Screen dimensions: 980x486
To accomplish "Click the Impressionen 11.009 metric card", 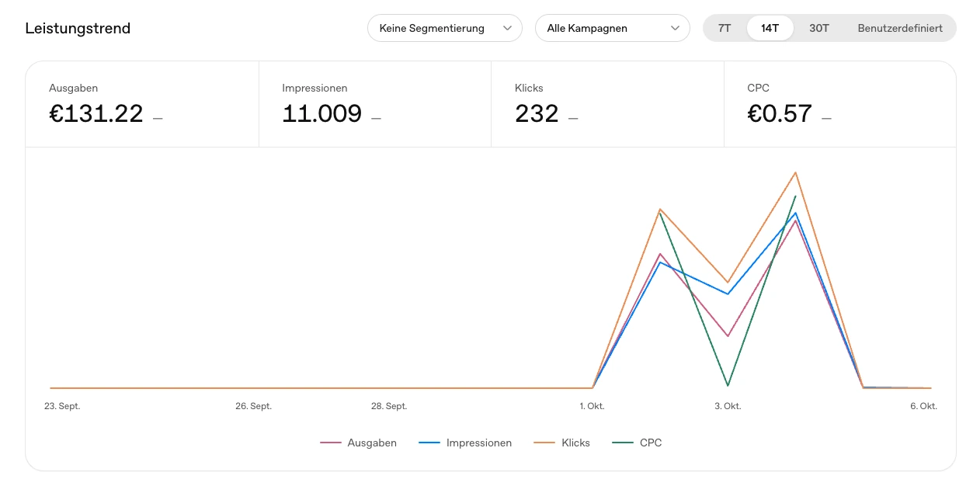I will tap(375, 104).
